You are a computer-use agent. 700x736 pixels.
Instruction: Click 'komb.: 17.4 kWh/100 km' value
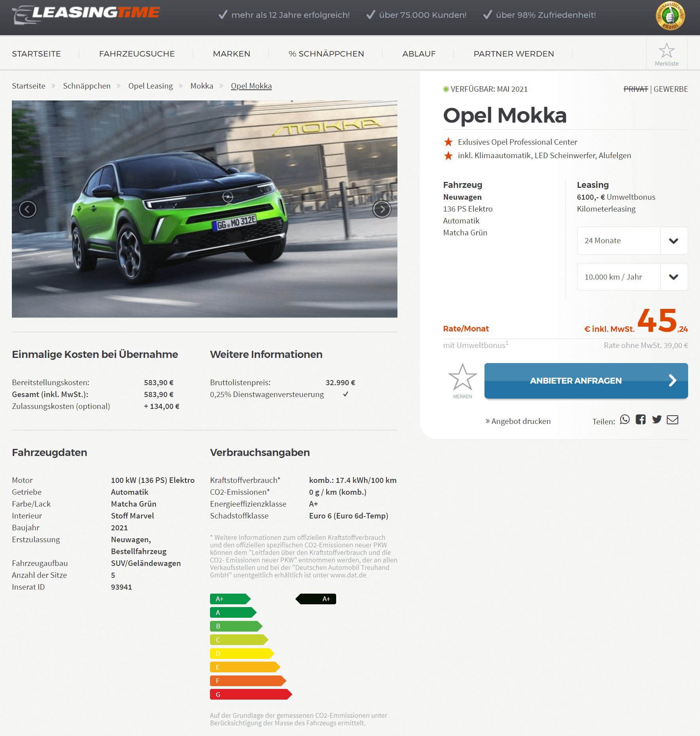pos(353,480)
